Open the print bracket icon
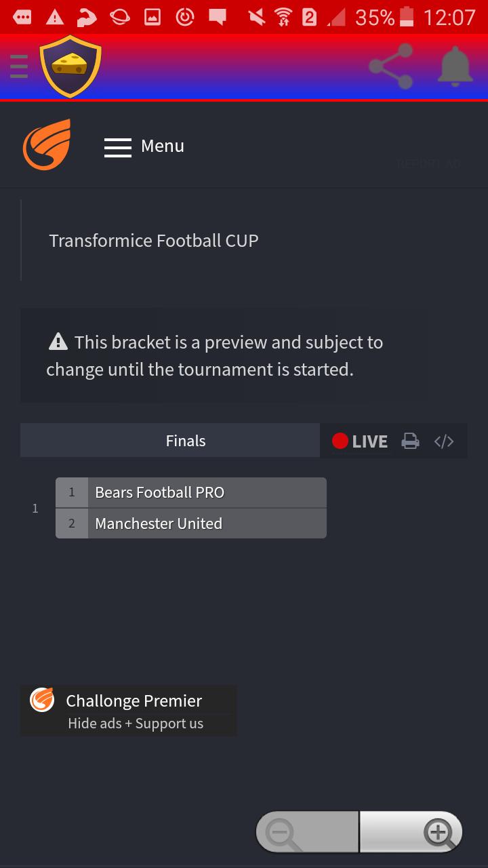The image size is (488, 868). coord(410,441)
